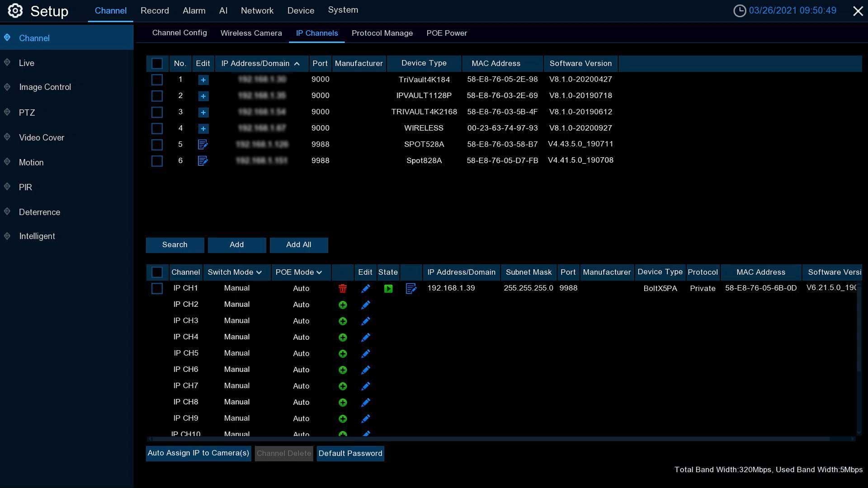Toggle the sort arrow on the IP Address/Domain column
This screenshot has height=488, width=868.
[297, 64]
